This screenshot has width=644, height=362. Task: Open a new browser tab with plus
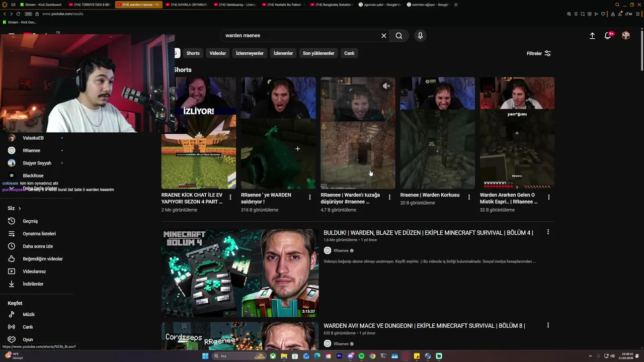[456, 5]
